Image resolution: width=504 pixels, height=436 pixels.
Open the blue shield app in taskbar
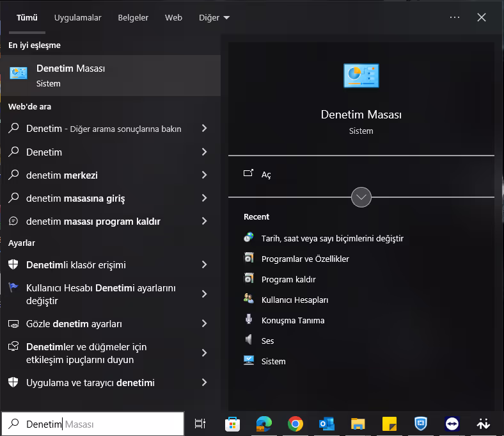[x=421, y=424]
